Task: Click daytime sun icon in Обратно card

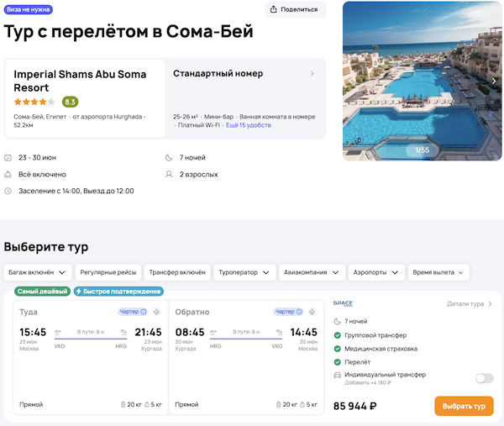Action: [313, 312]
